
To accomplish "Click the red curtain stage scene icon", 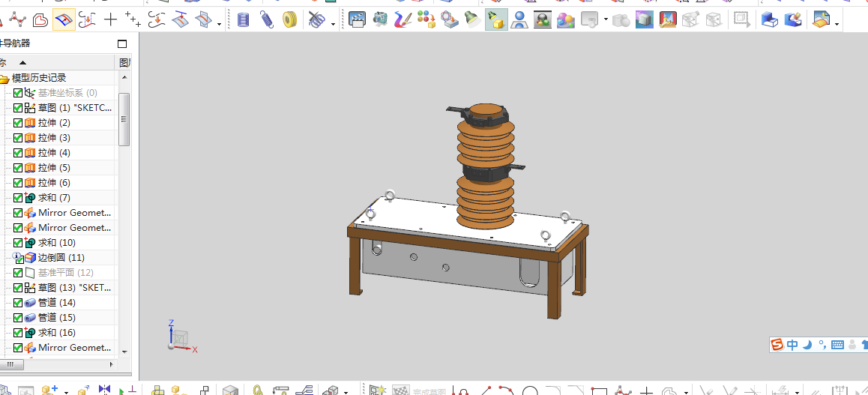I will click(x=668, y=20).
